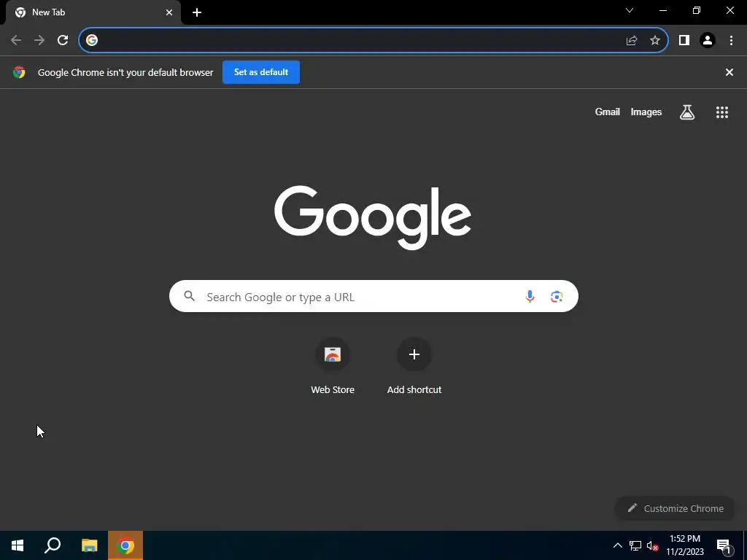Click the Chrome taskbar icon
The width and height of the screenshot is (747, 560).
pyautogui.click(x=125, y=545)
